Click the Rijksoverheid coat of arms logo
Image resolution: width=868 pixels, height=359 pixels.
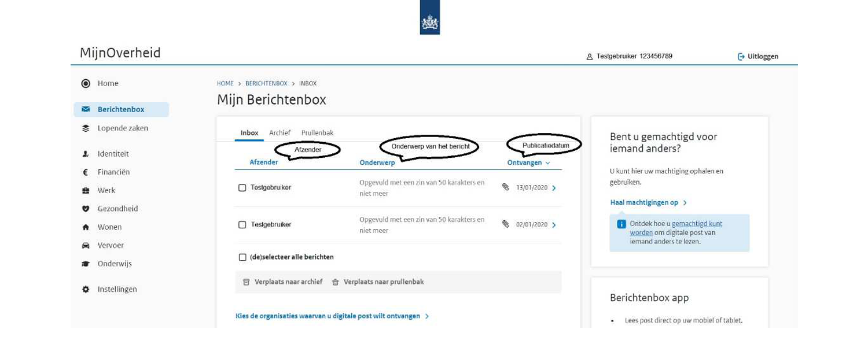coord(429,17)
